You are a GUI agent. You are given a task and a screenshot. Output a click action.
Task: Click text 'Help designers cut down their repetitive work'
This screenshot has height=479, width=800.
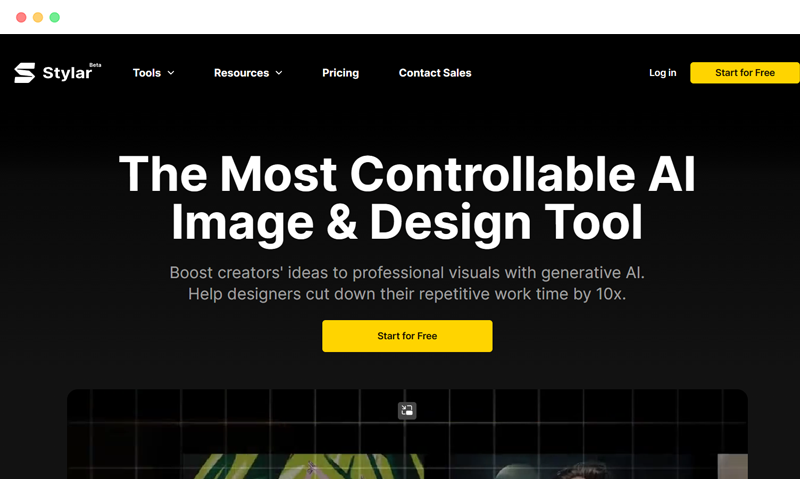[359, 294]
